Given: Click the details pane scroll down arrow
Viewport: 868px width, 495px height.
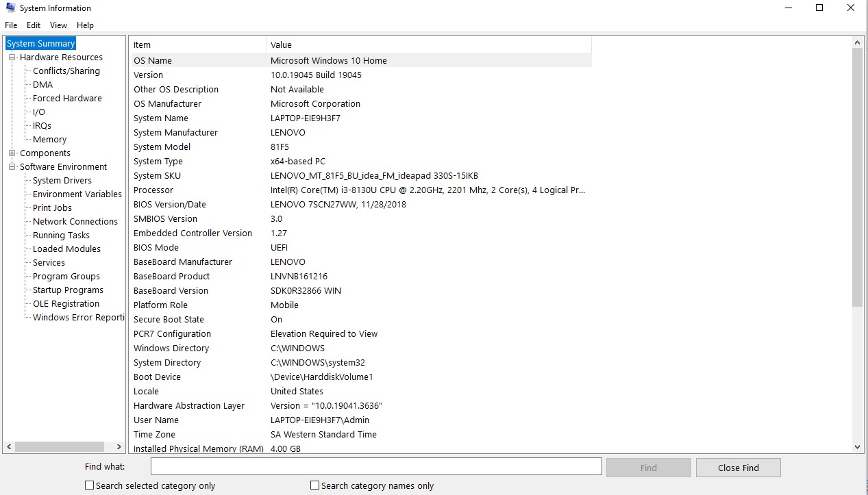Looking at the screenshot, I should [858, 447].
